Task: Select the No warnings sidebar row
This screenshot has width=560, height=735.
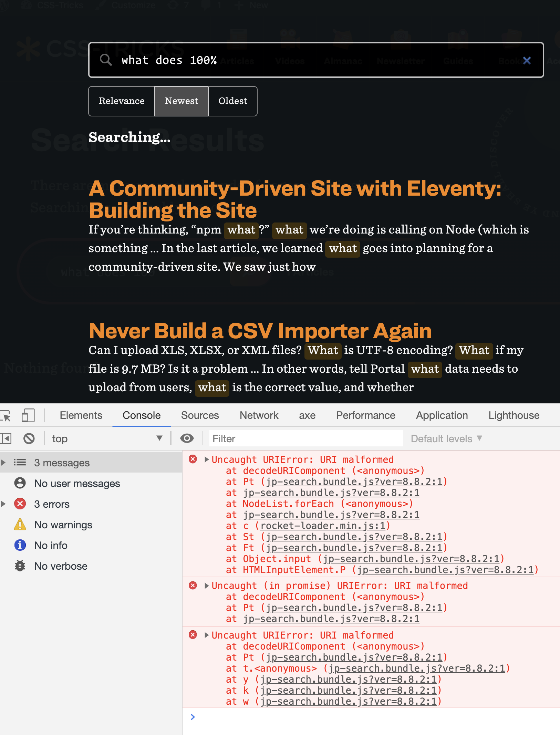Action: pos(91,525)
